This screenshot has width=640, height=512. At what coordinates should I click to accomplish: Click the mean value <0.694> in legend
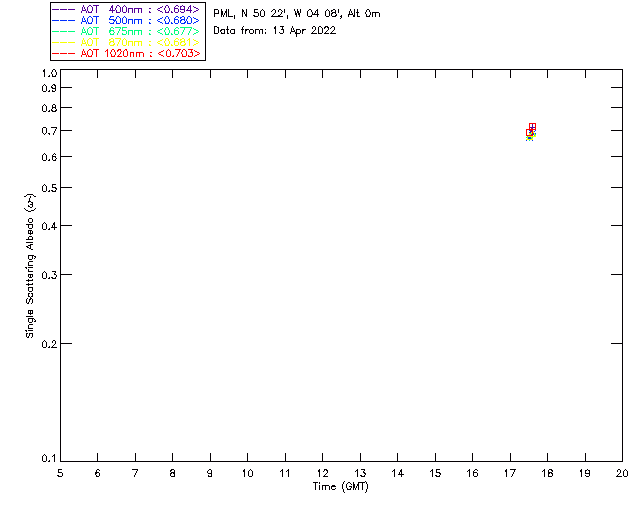tap(178, 9)
